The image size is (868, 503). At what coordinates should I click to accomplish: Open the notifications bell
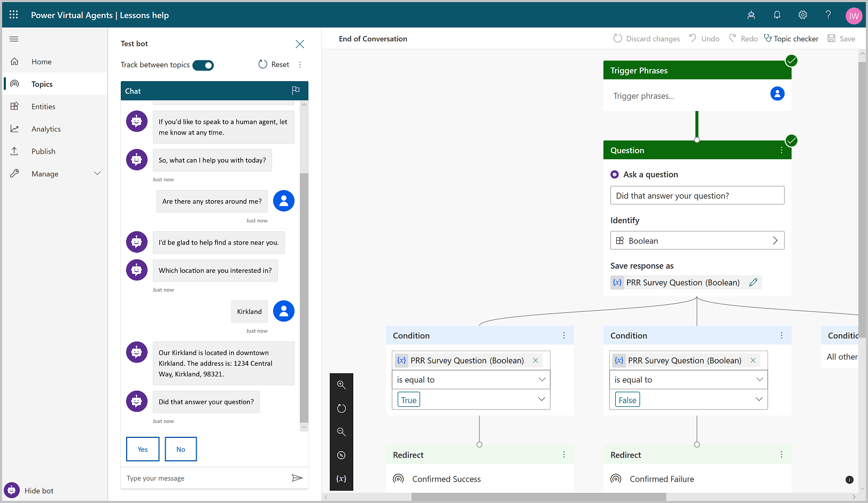pos(777,15)
